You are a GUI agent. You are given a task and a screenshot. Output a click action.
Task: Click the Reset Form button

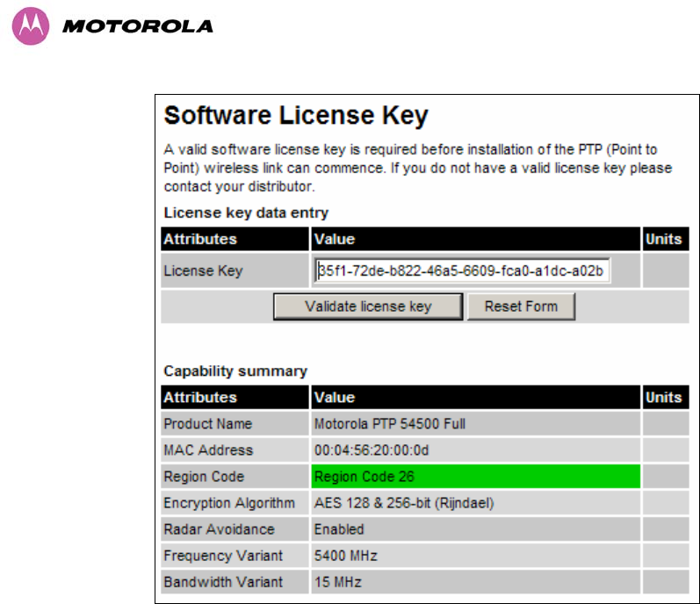point(521,306)
